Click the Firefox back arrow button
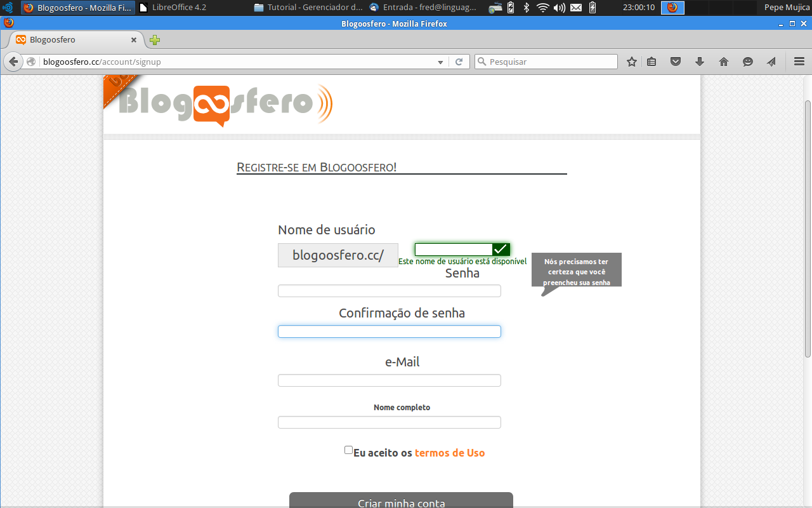The height and width of the screenshot is (508, 812). (x=13, y=62)
